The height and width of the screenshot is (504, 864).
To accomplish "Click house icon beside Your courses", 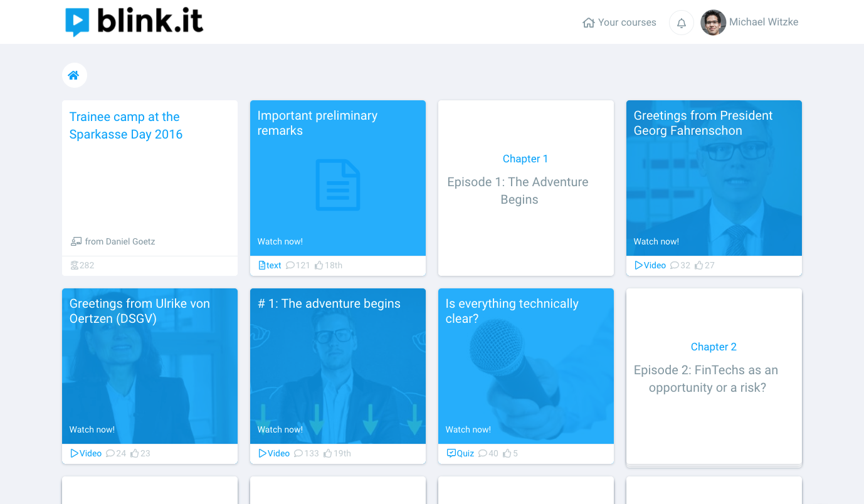I will [589, 23].
